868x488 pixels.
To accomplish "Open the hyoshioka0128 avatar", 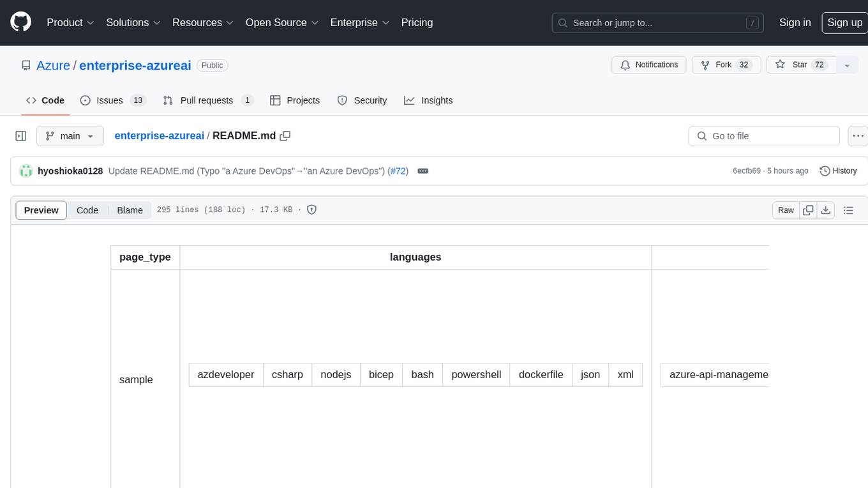I will 26,171.
